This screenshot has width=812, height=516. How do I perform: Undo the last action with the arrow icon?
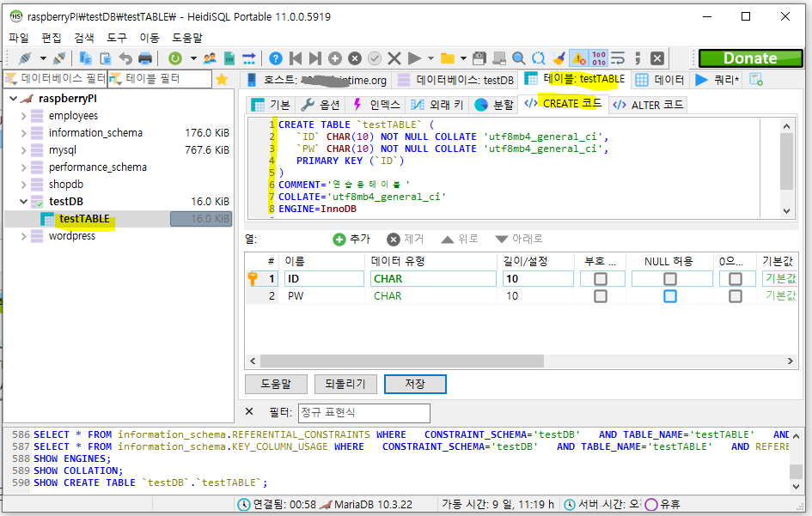click(125, 58)
